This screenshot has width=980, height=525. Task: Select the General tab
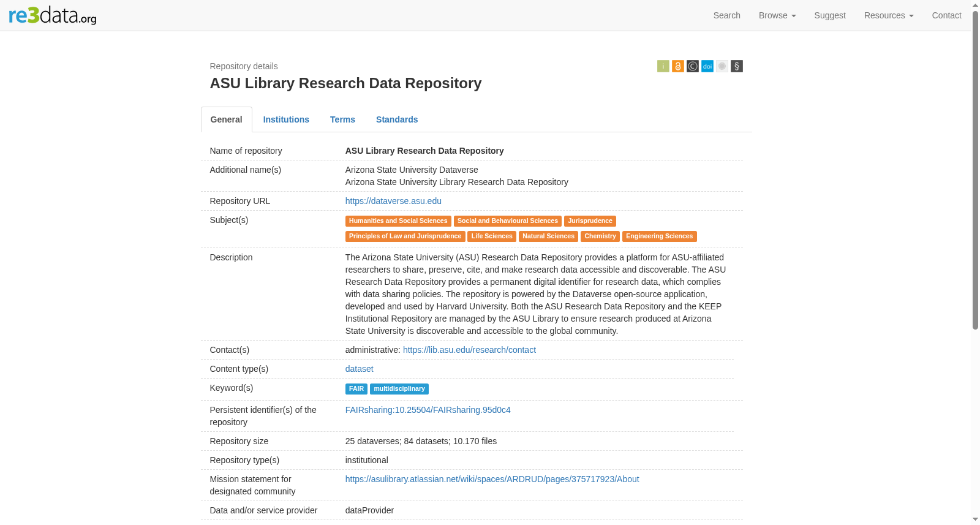click(x=226, y=119)
